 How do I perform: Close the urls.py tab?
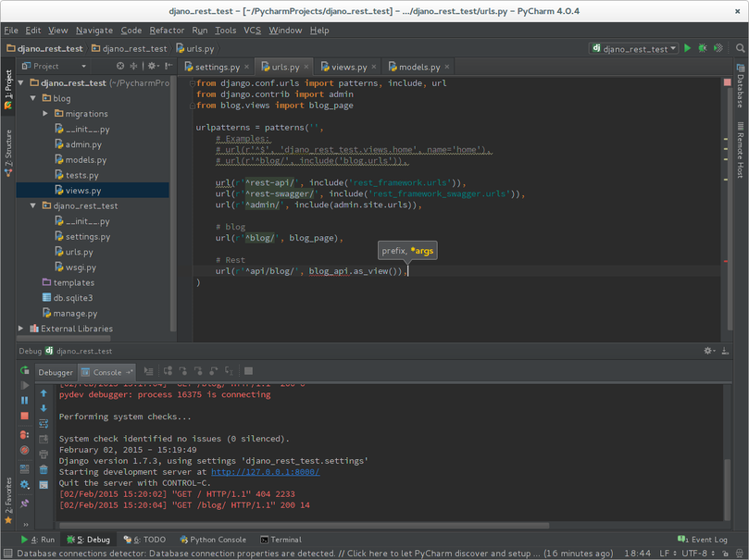[x=306, y=67]
